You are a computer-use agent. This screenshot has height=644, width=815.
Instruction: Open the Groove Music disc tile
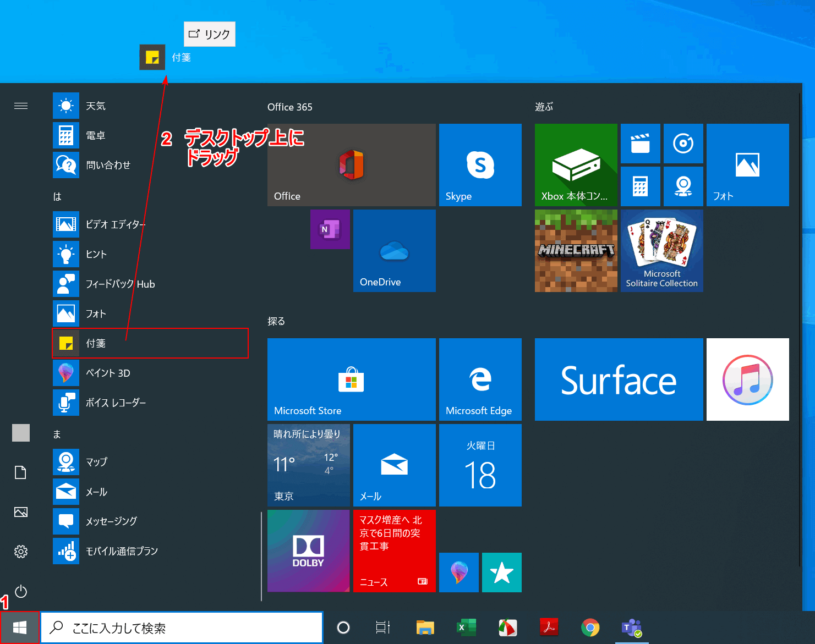[x=683, y=144]
